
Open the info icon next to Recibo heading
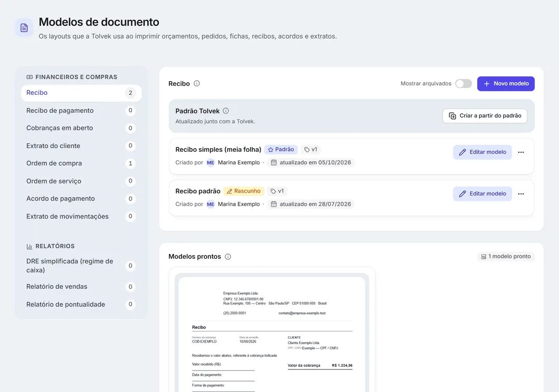point(197,83)
